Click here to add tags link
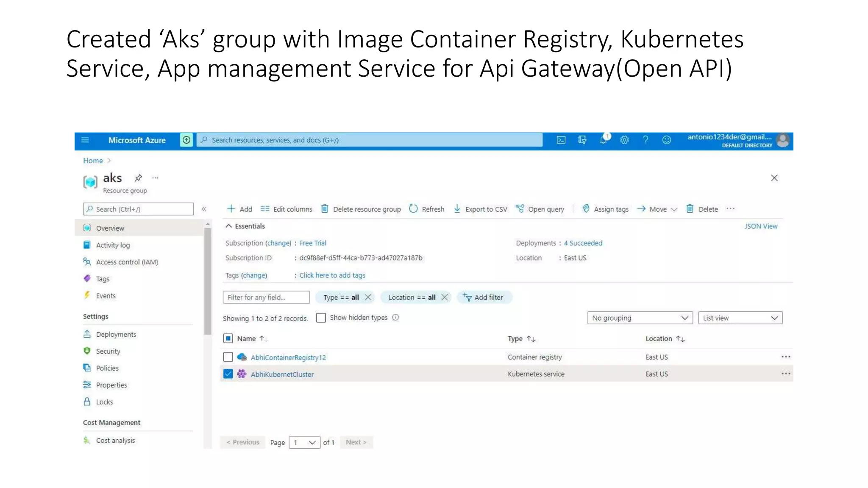The width and height of the screenshot is (868, 488). click(x=332, y=275)
